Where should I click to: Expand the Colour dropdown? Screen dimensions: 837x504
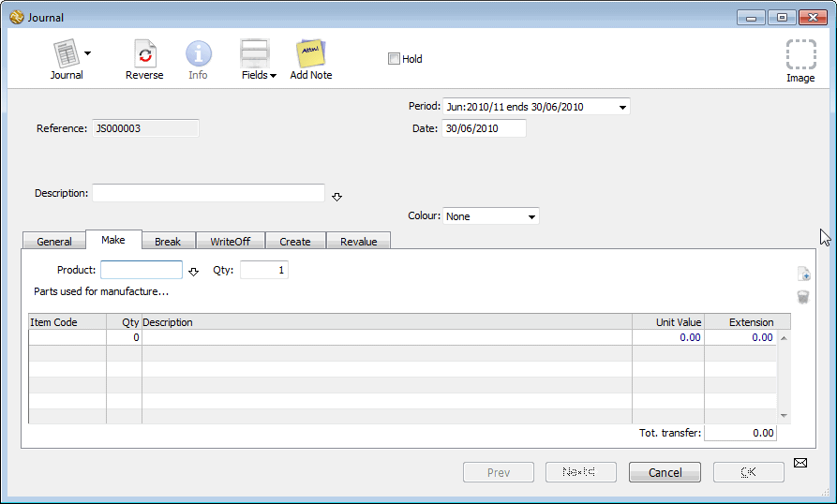[x=532, y=216]
